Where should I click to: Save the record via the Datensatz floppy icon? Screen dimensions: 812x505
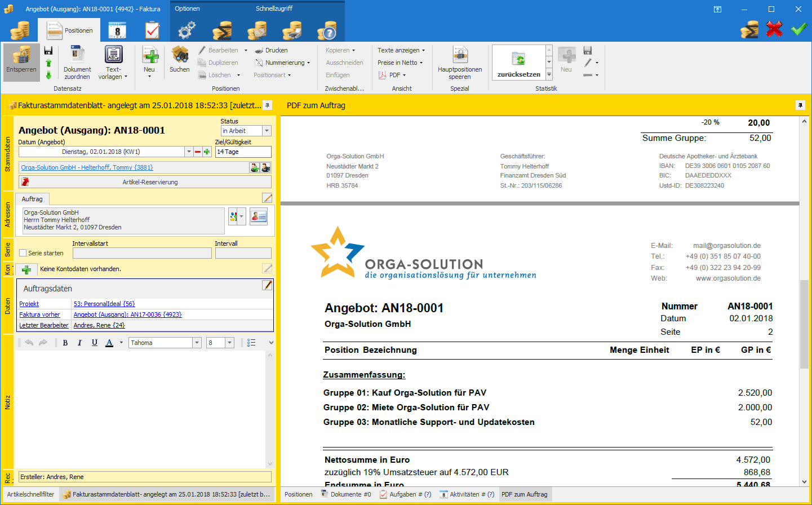pyautogui.click(x=48, y=51)
